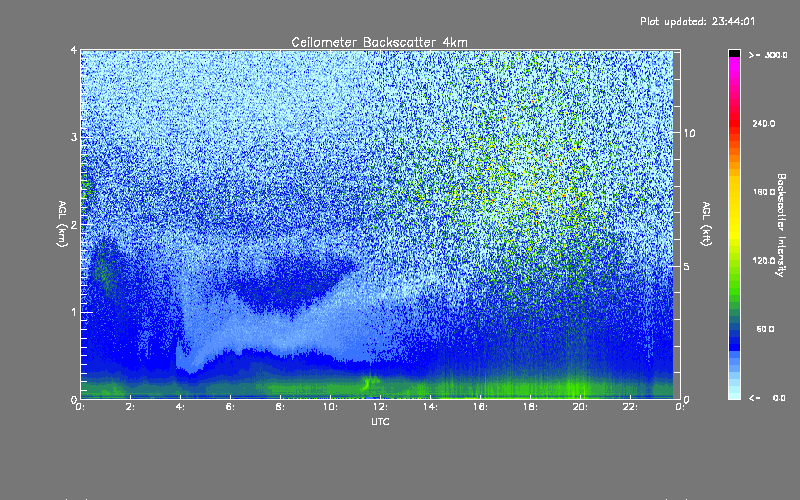Click the 0 tick on the kft axis
800x500 pixels.
tap(687, 399)
